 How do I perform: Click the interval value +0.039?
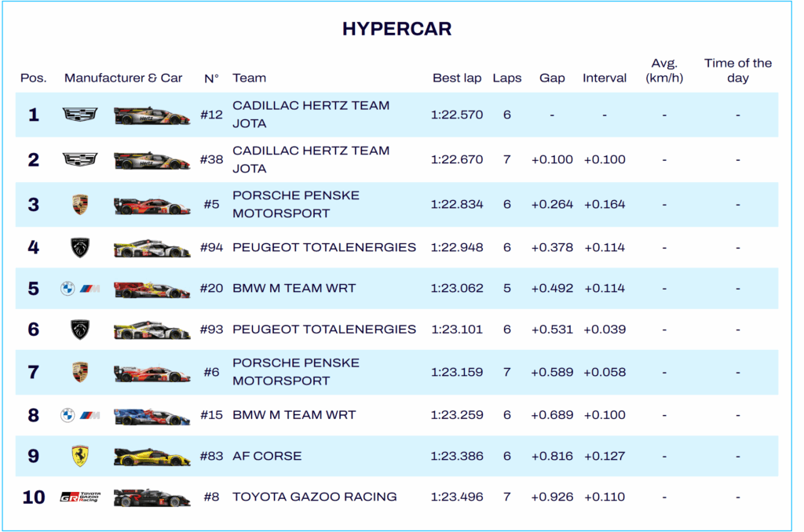coord(605,330)
